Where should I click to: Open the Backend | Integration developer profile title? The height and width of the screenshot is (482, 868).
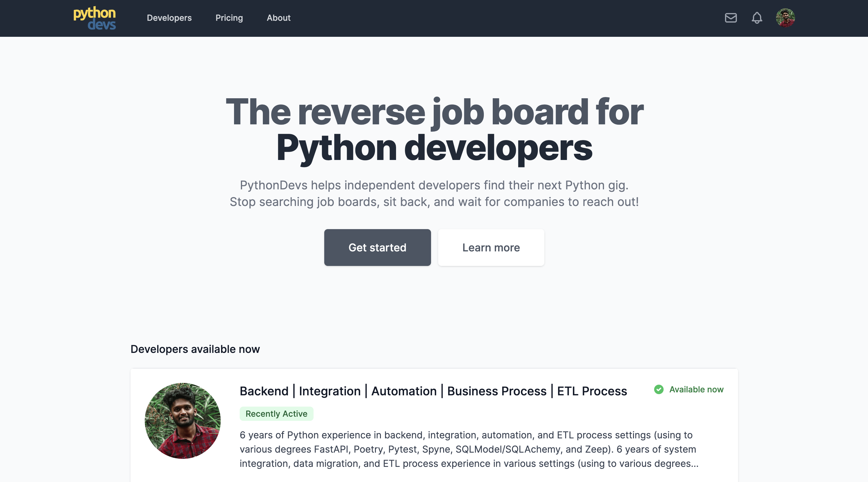433,391
